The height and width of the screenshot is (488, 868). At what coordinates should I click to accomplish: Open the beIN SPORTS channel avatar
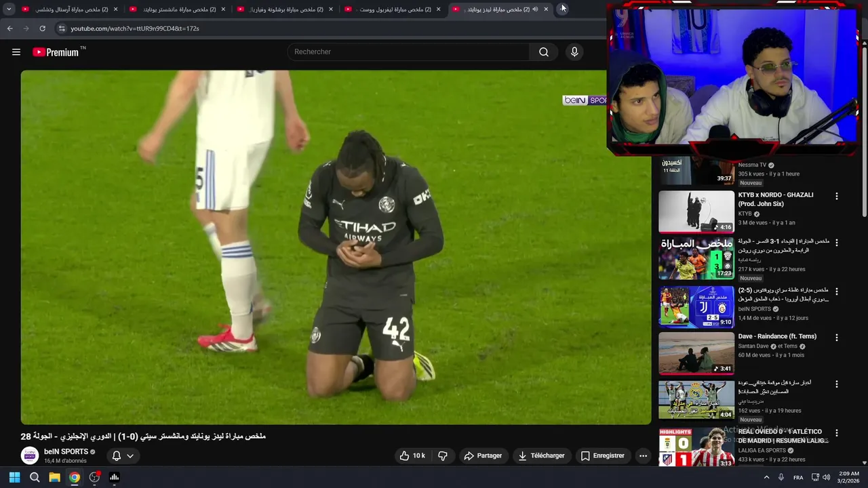30,455
